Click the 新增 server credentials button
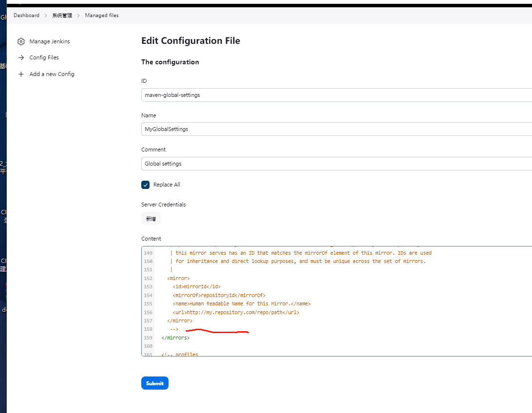Screen dimensions: 532x413 coord(151,219)
